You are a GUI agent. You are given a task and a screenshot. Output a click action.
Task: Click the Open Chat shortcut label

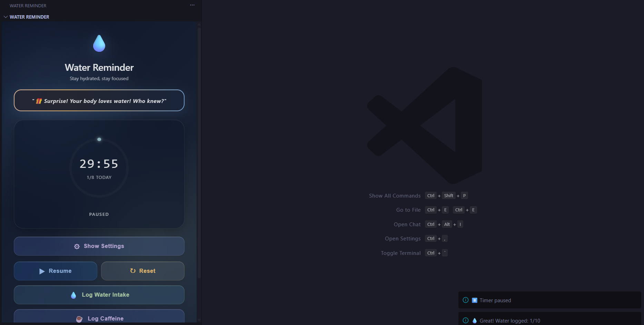click(407, 224)
